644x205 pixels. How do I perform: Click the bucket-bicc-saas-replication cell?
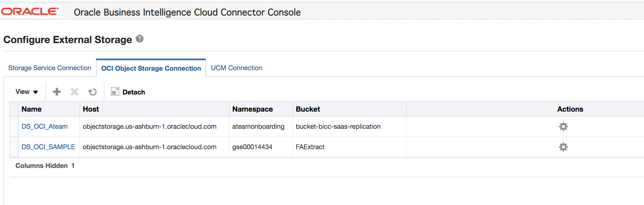[338, 127]
